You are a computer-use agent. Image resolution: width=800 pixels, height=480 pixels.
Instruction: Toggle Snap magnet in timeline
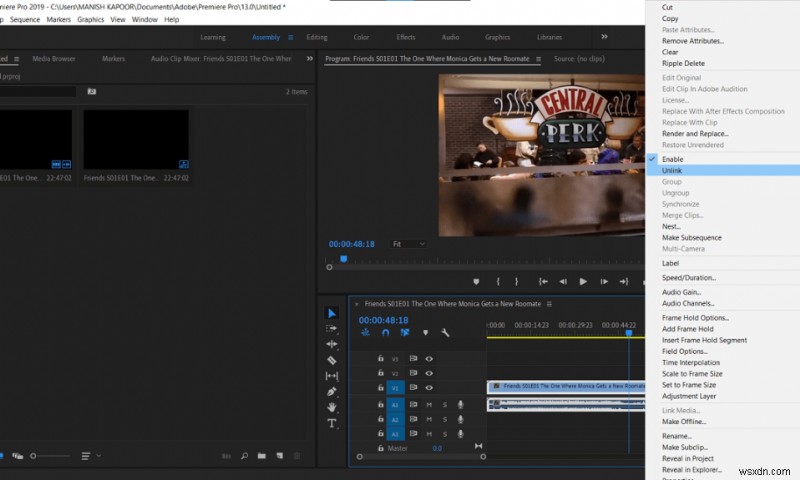385,333
